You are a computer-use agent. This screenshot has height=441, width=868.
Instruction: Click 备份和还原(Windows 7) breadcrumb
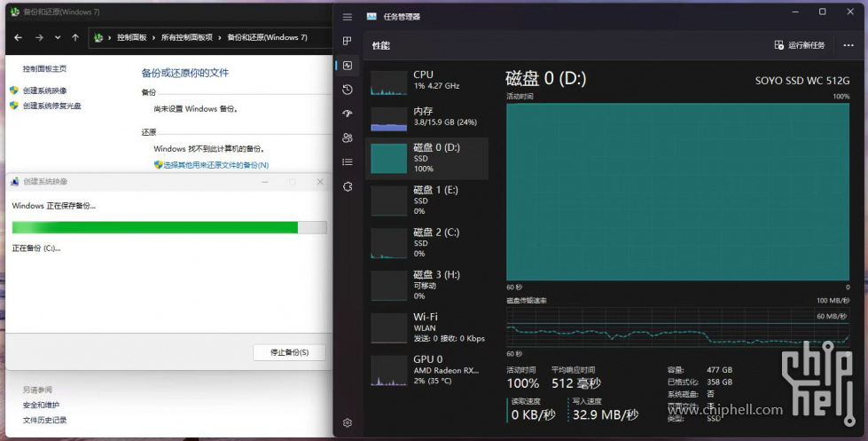pos(268,37)
